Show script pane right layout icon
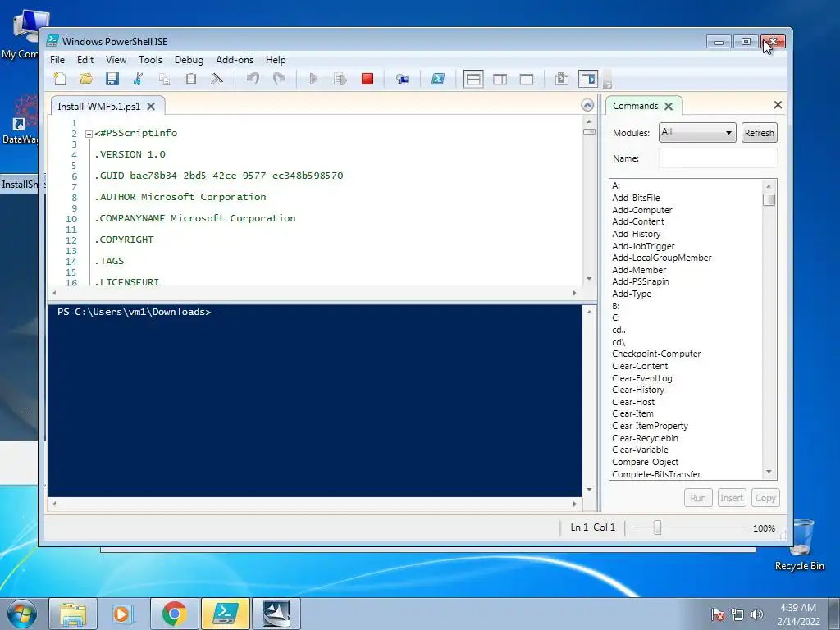This screenshot has height=630, width=840. (x=500, y=80)
